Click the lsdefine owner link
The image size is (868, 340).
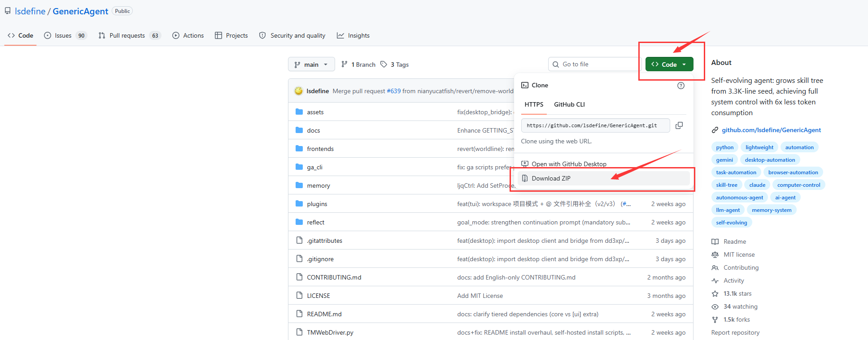(x=30, y=11)
